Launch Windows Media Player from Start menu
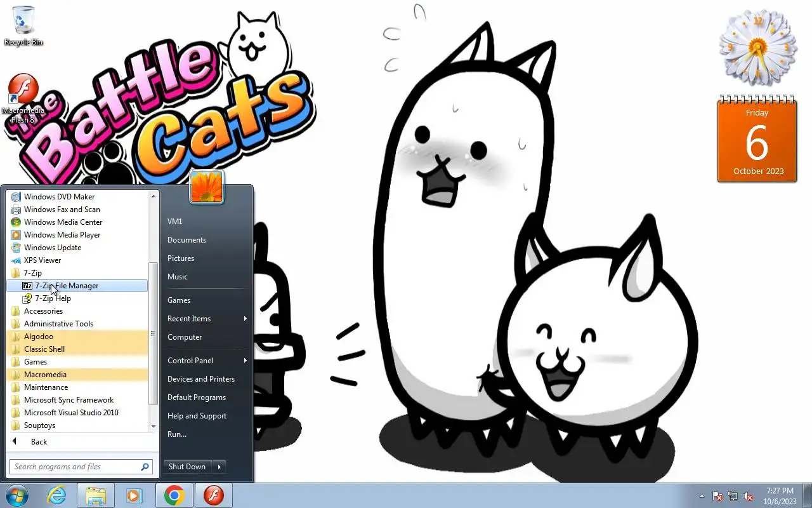The width and height of the screenshot is (812, 508). coord(77,235)
